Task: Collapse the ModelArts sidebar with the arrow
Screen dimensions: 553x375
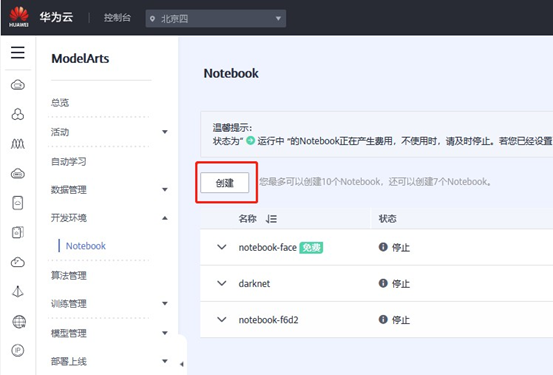Action: pyautogui.click(x=182, y=364)
